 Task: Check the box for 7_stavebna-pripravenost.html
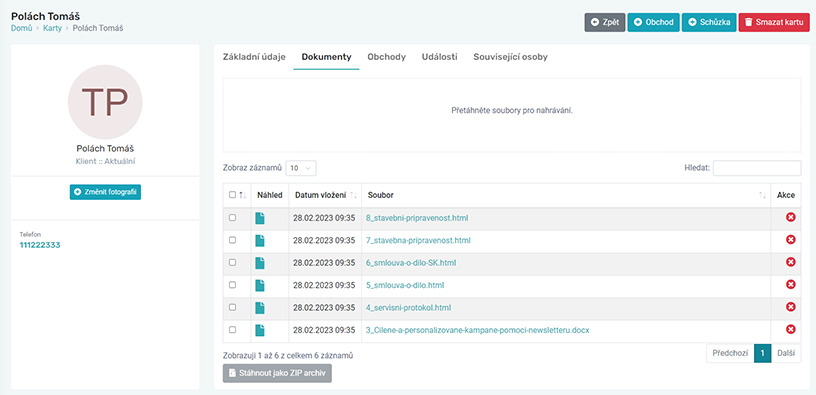click(x=232, y=240)
